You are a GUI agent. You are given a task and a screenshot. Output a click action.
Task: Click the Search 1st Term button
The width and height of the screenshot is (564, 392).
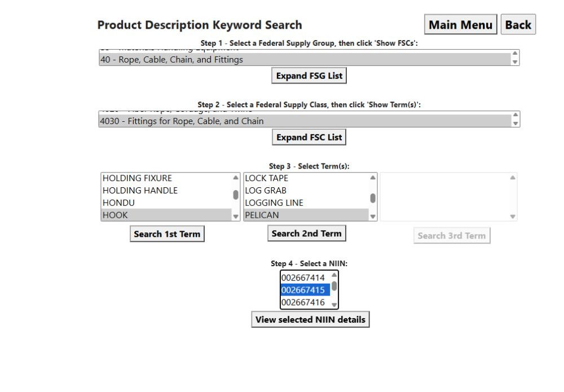(x=167, y=234)
